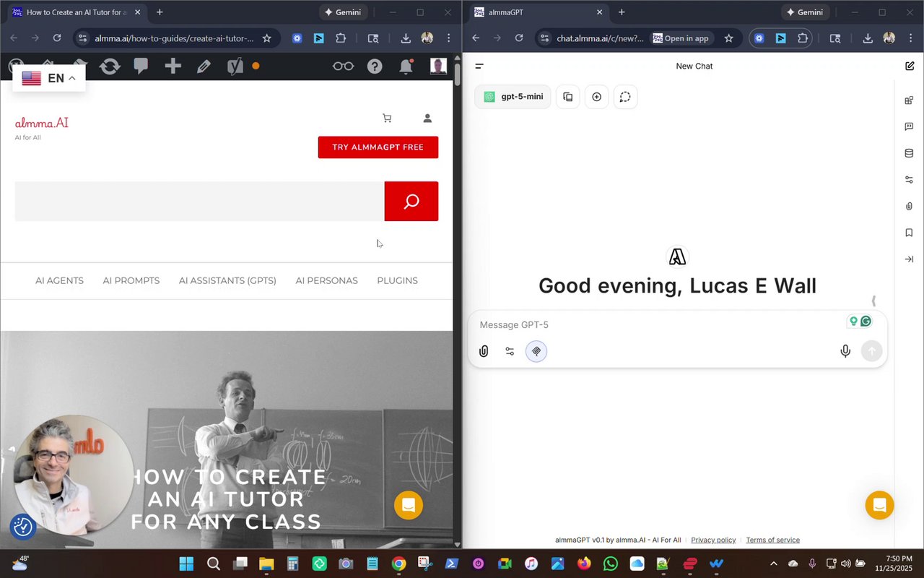Open Windows taskbar search

214,564
